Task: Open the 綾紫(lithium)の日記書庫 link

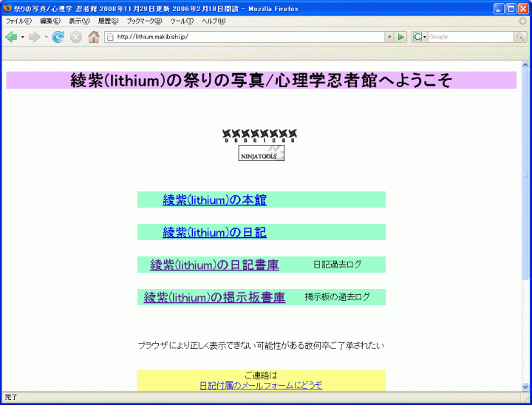Action: click(214, 265)
